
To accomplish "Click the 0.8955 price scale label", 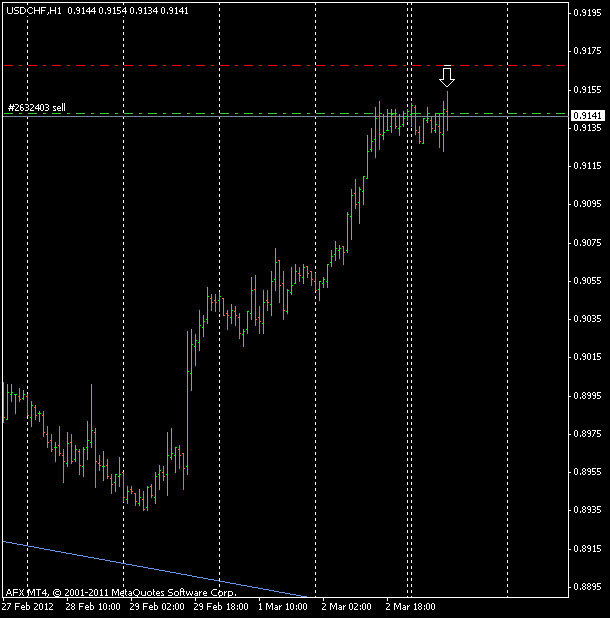I will coord(588,472).
